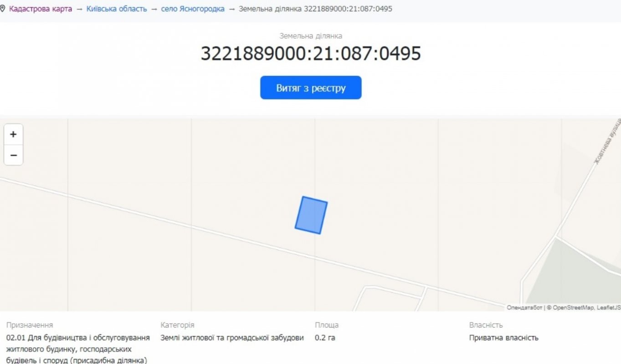
Task: Click the 0.2 га area value
Action: pos(325,338)
